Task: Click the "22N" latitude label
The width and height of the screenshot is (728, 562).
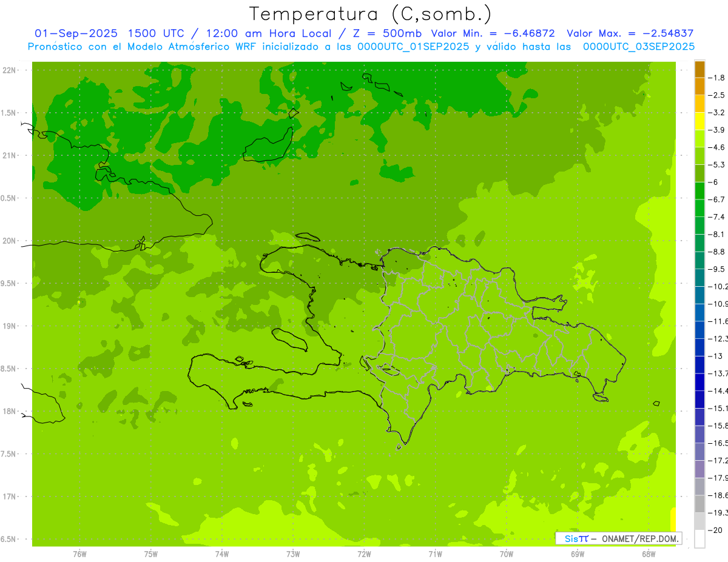Action: tap(9, 70)
